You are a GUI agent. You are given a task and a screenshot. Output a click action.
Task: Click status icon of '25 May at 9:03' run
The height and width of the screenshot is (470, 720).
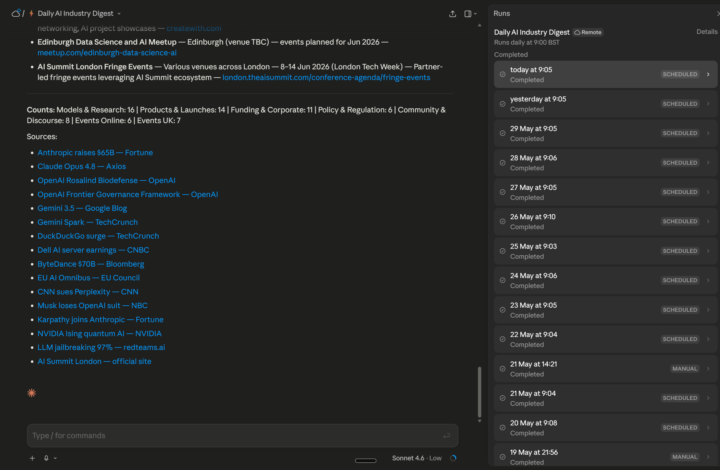[x=502, y=251]
